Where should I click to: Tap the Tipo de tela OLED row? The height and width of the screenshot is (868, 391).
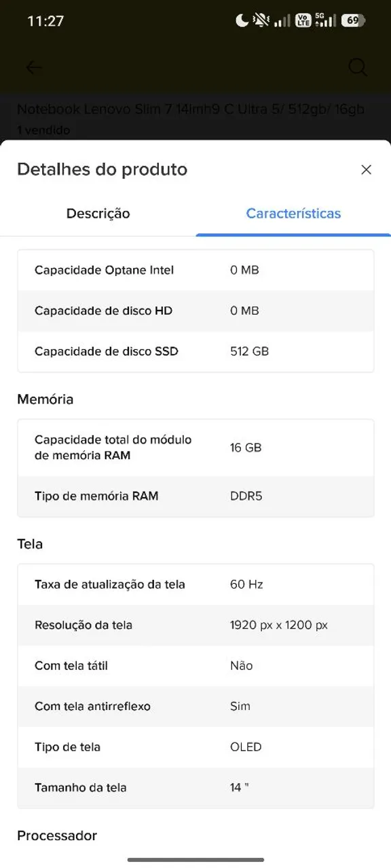pyautogui.click(x=195, y=747)
